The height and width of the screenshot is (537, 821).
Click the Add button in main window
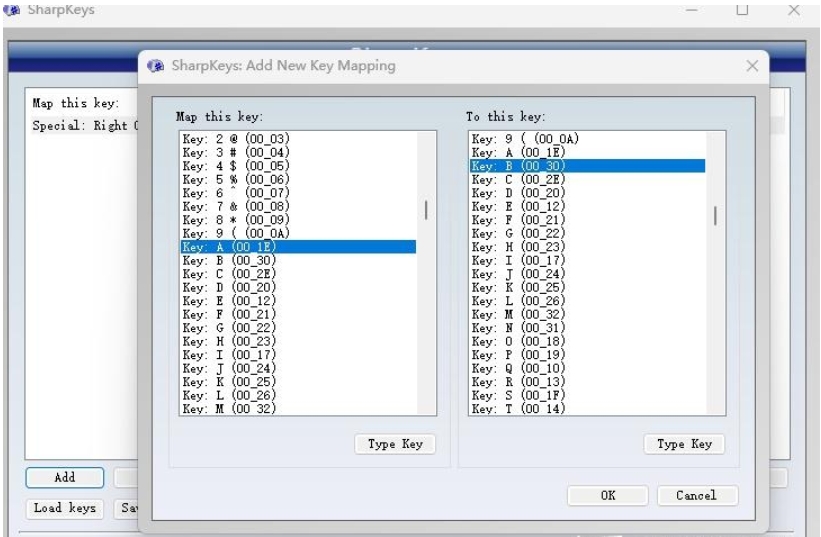[65, 477]
